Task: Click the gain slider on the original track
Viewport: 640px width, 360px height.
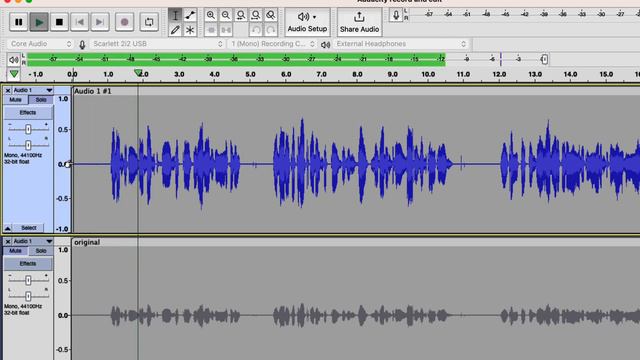Action: click(x=28, y=280)
